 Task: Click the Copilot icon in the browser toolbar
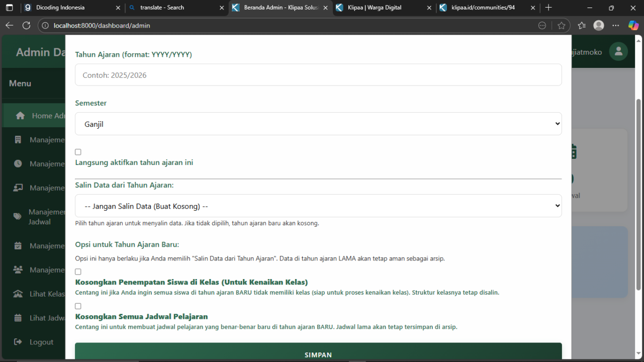[633, 26]
